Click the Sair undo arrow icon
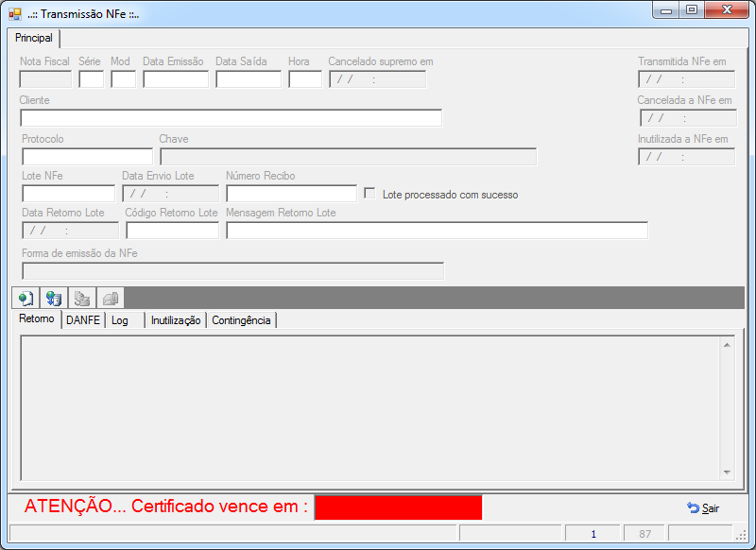This screenshot has width=756, height=550. pos(694,507)
